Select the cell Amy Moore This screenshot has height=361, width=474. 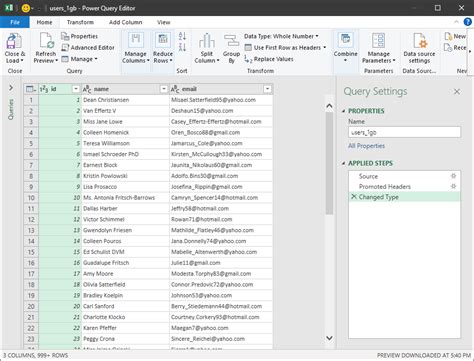pyautogui.click(x=125, y=274)
